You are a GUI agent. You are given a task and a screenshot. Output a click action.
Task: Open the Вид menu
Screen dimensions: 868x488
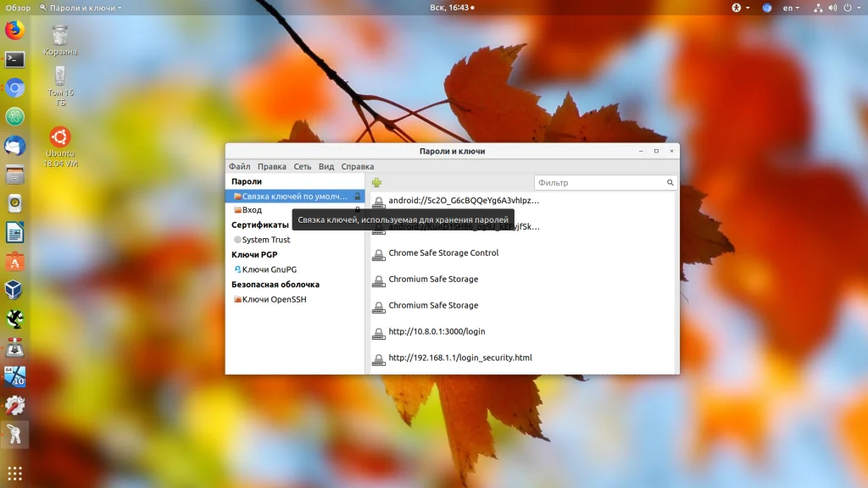pos(326,167)
